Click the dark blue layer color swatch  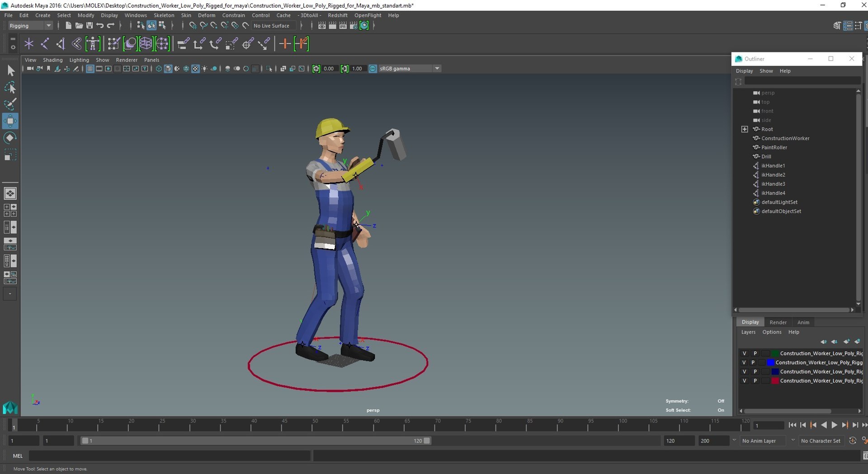coord(775,372)
